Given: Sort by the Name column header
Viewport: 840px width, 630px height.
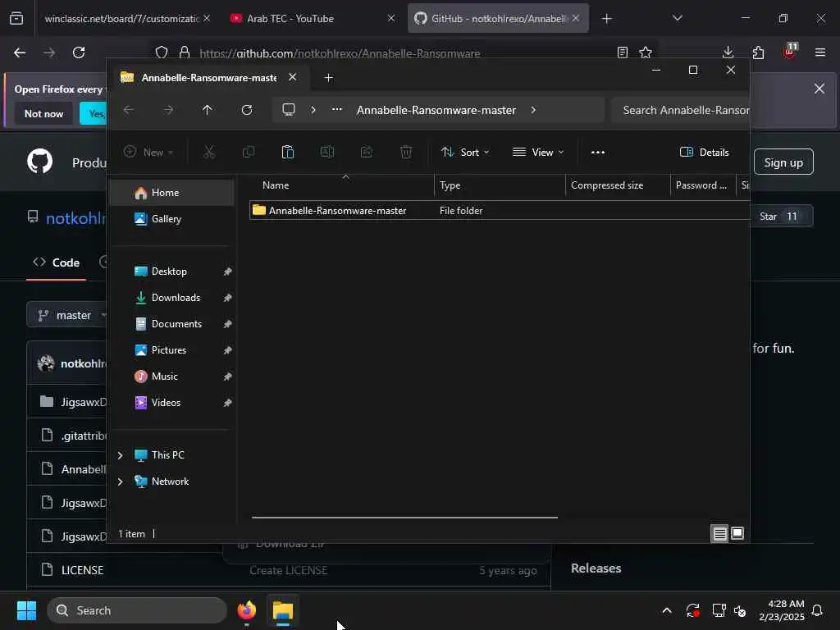Looking at the screenshot, I should 342,185.
